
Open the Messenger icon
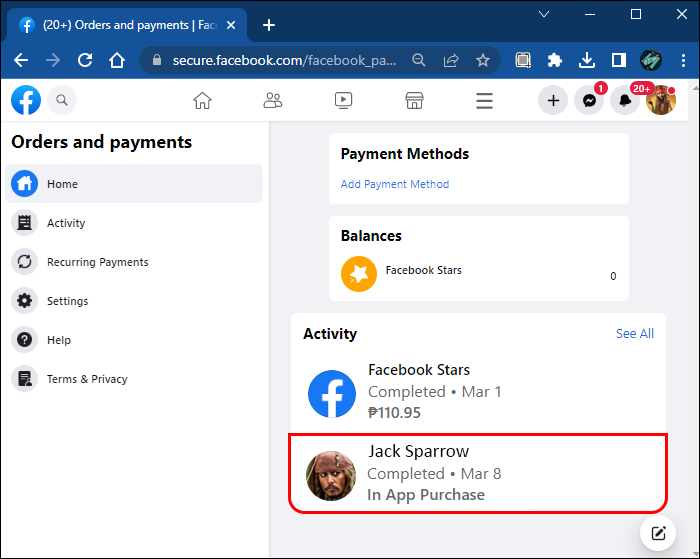(589, 100)
